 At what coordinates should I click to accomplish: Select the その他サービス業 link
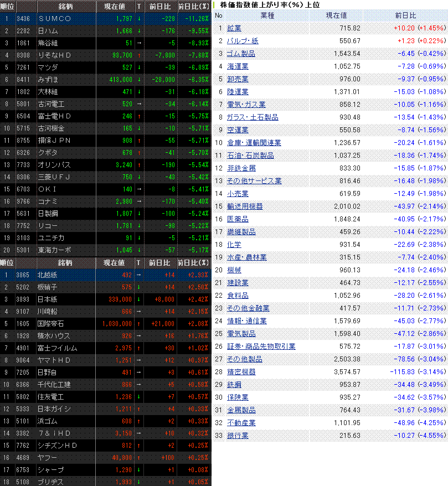(254, 180)
